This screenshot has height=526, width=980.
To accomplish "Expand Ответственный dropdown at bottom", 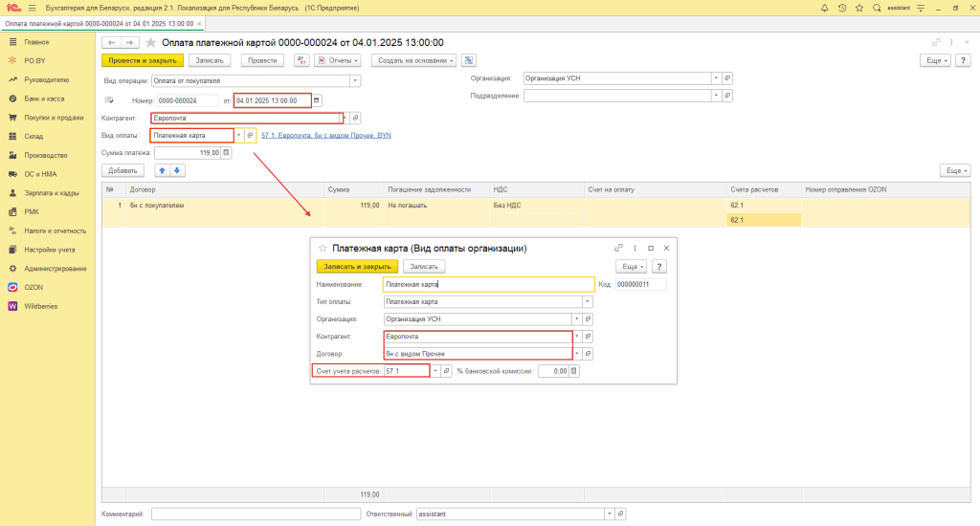I will click(x=610, y=515).
